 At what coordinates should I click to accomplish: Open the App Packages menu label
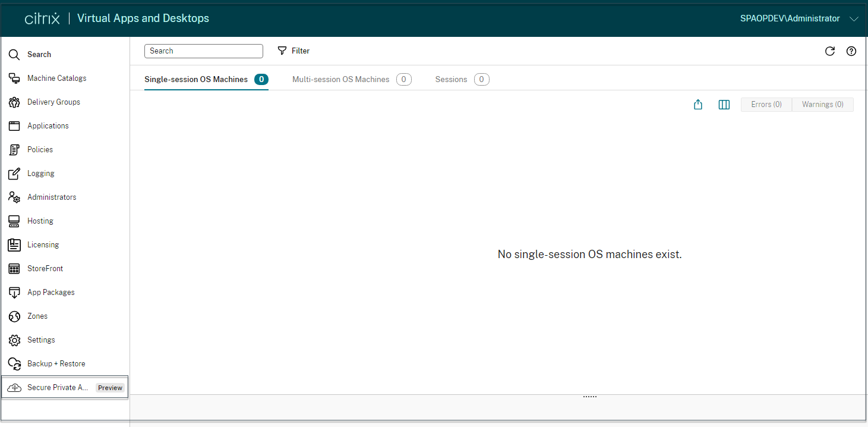click(x=51, y=293)
